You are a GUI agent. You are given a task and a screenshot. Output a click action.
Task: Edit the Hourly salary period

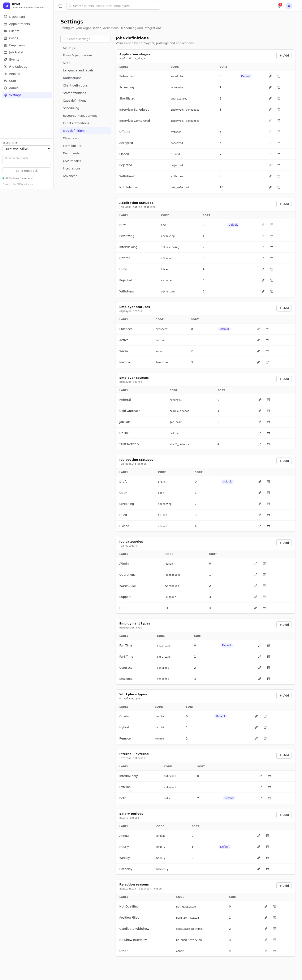point(259,847)
